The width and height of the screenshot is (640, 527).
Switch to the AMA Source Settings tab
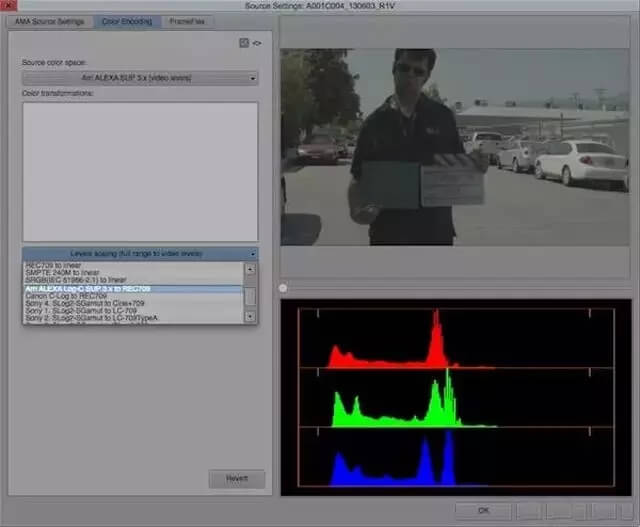point(49,21)
